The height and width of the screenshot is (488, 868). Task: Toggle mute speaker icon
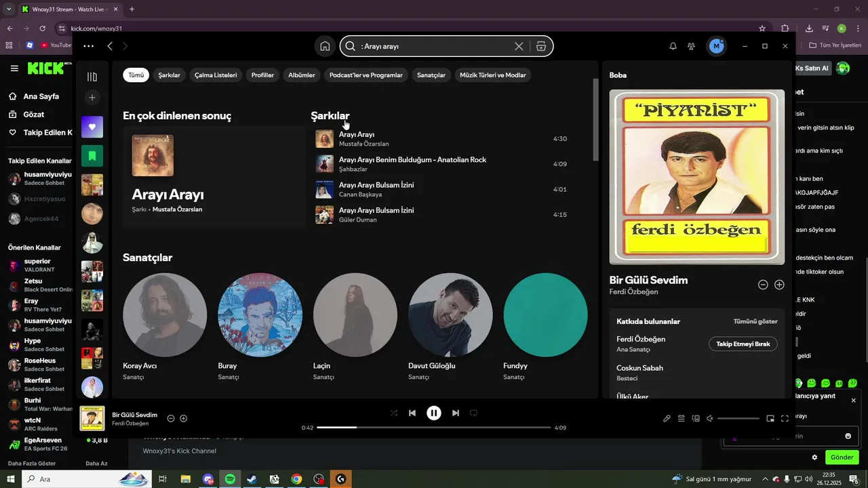710,418
